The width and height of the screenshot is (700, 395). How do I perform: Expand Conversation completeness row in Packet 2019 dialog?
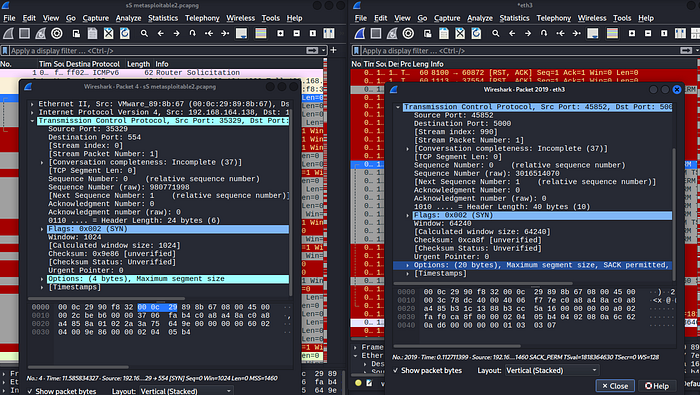point(408,149)
